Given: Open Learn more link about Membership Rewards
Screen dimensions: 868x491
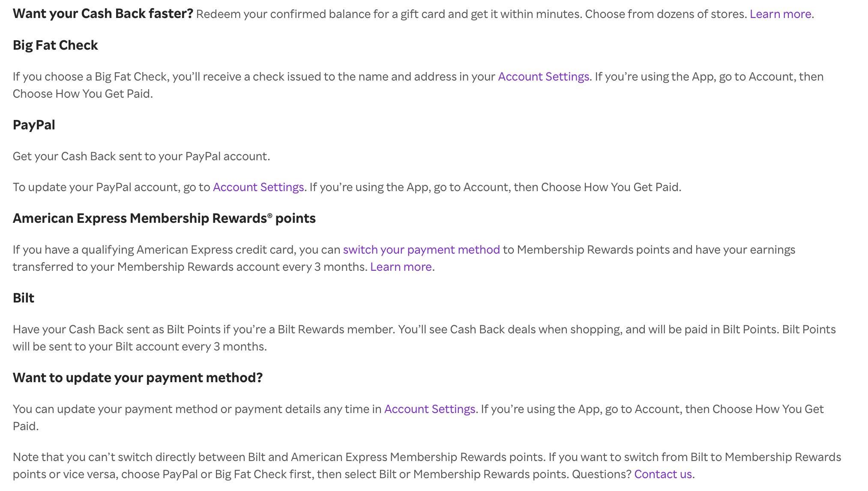Looking at the screenshot, I should click(x=401, y=267).
